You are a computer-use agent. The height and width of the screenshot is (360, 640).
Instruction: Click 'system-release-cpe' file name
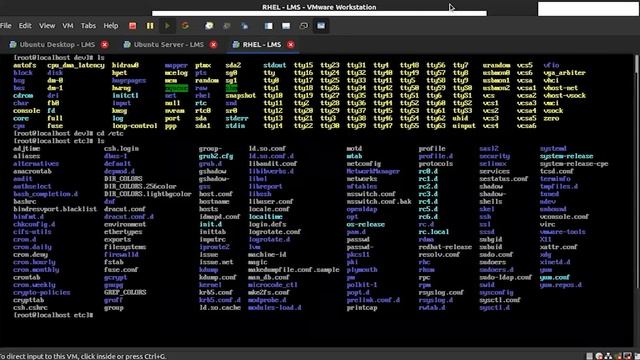coord(573,164)
